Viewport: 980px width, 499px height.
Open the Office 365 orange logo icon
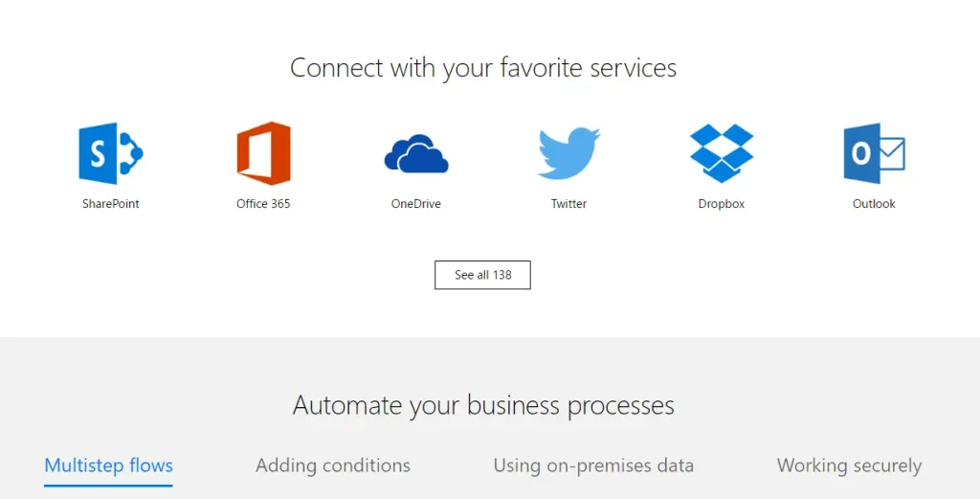[x=264, y=153]
